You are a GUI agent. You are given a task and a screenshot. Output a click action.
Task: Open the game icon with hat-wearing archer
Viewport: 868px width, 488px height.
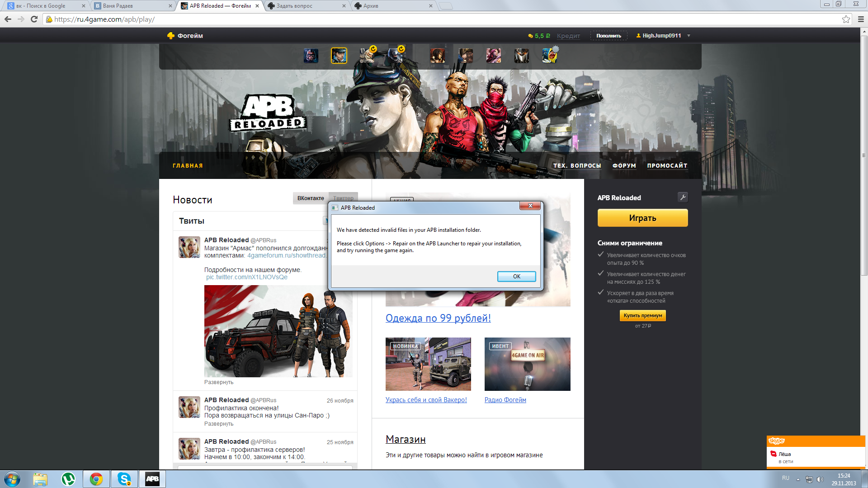click(x=465, y=56)
